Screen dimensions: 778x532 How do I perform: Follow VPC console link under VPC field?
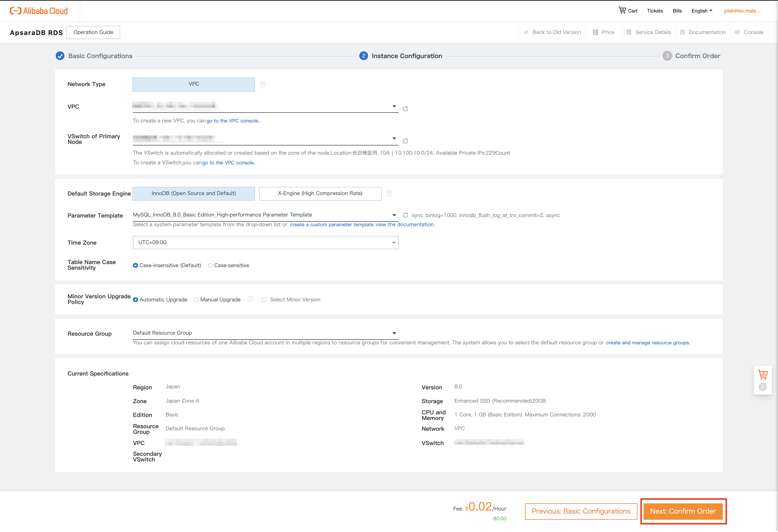point(233,121)
